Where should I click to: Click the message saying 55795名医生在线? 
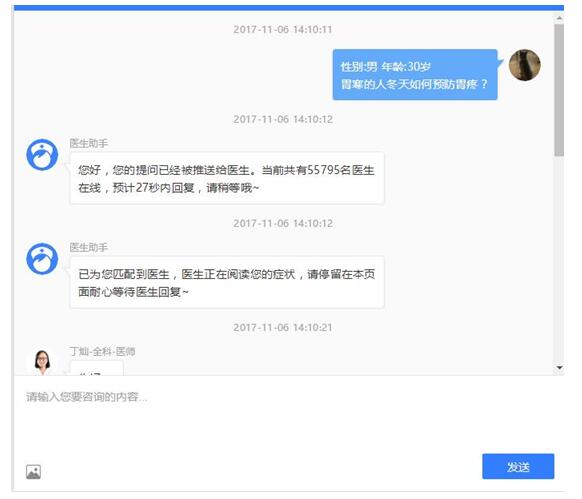click(227, 178)
